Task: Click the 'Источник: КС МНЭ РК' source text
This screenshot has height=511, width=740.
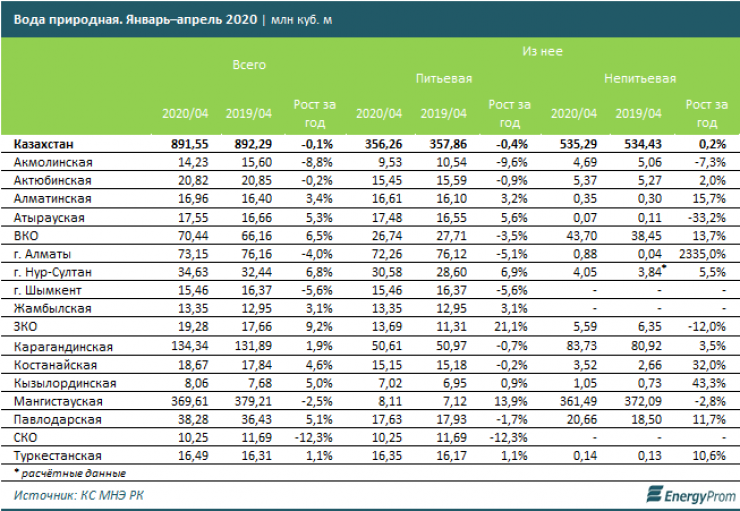Action: tap(78, 495)
